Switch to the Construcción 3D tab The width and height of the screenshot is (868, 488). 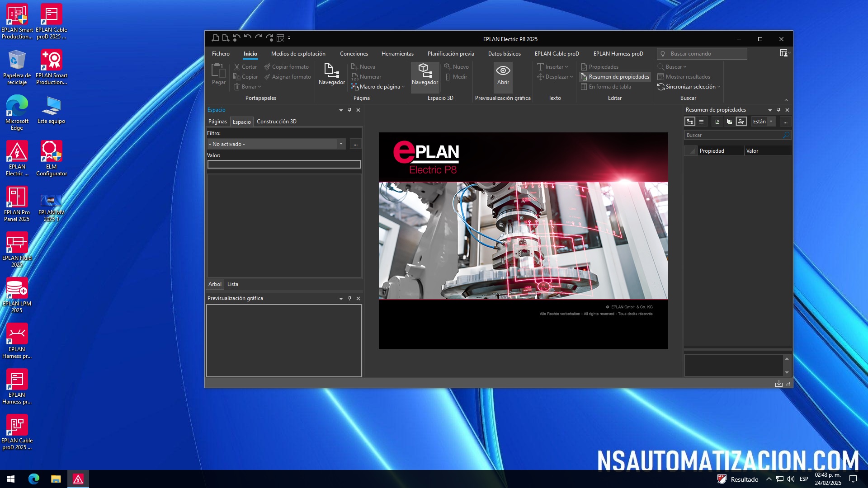(277, 121)
